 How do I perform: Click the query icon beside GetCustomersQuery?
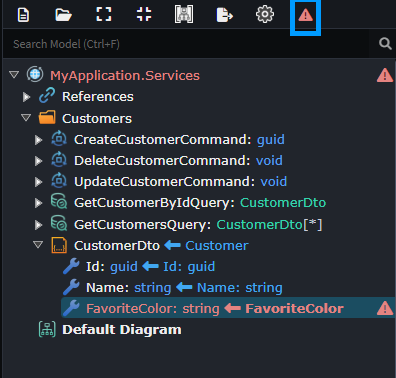tap(59, 223)
